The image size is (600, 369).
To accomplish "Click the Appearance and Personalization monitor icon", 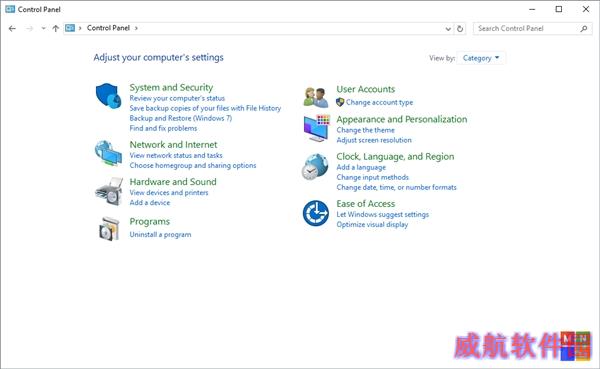I will point(316,128).
